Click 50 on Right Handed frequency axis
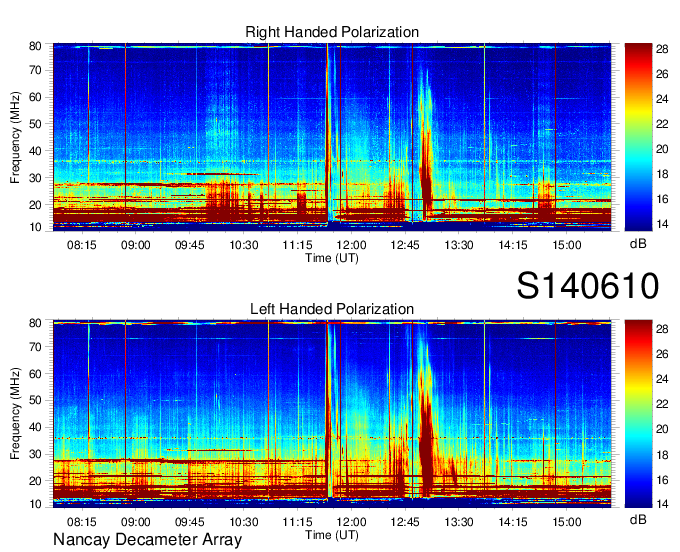680x552 pixels. tap(35, 124)
